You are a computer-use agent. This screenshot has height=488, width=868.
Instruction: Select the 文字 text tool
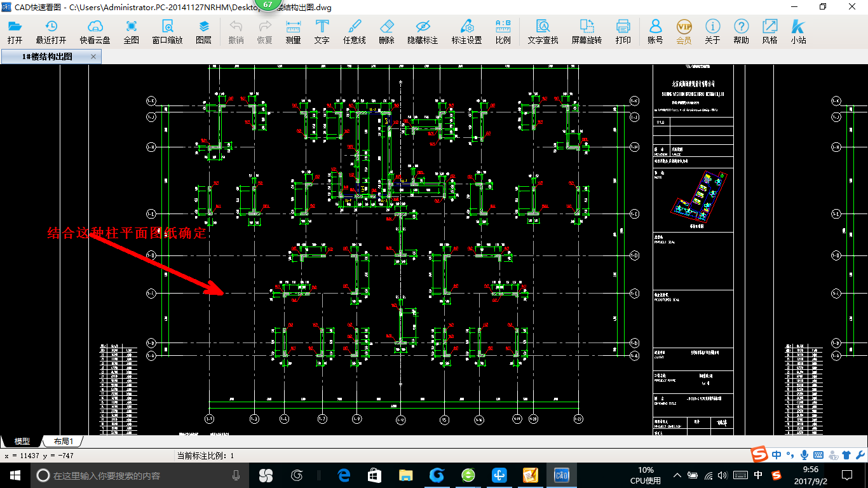pyautogui.click(x=322, y=32)
